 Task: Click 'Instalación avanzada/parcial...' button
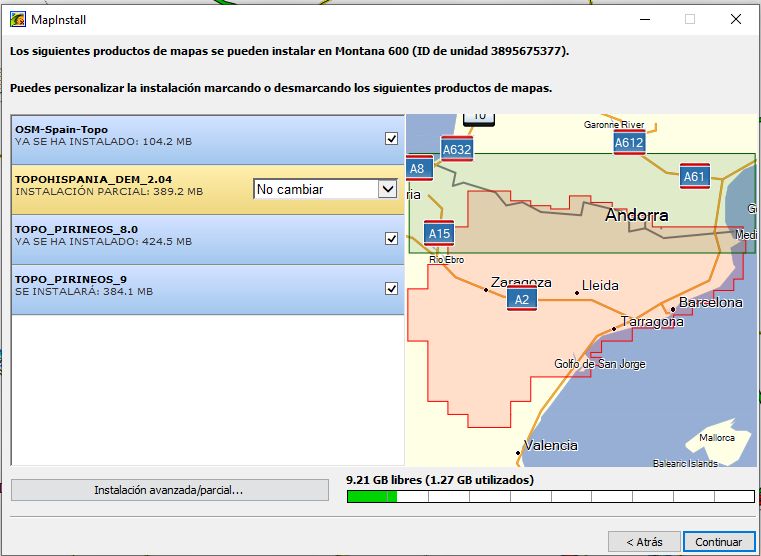[170, 490]
